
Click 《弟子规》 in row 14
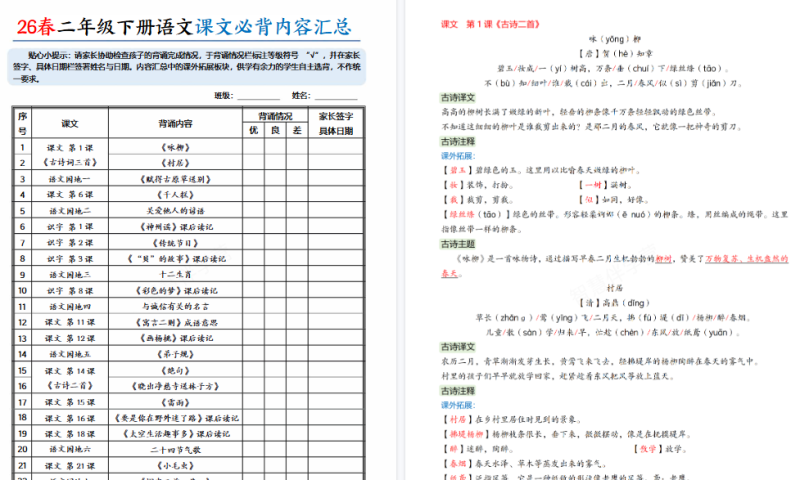(x=175, y=354)
